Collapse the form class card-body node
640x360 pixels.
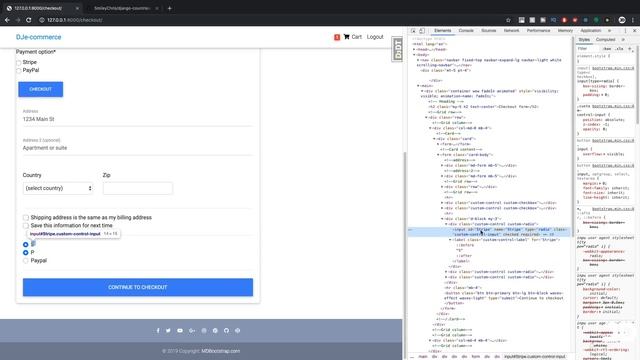438,155
